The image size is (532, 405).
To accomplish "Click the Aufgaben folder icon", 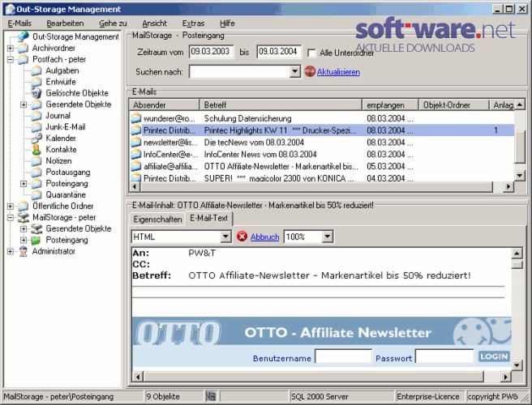I will point(36,70).
